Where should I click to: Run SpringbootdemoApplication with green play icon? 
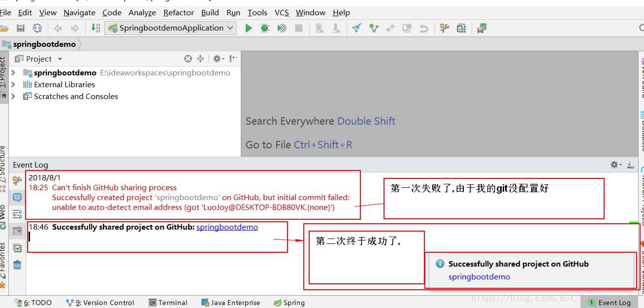pos(249,28)
